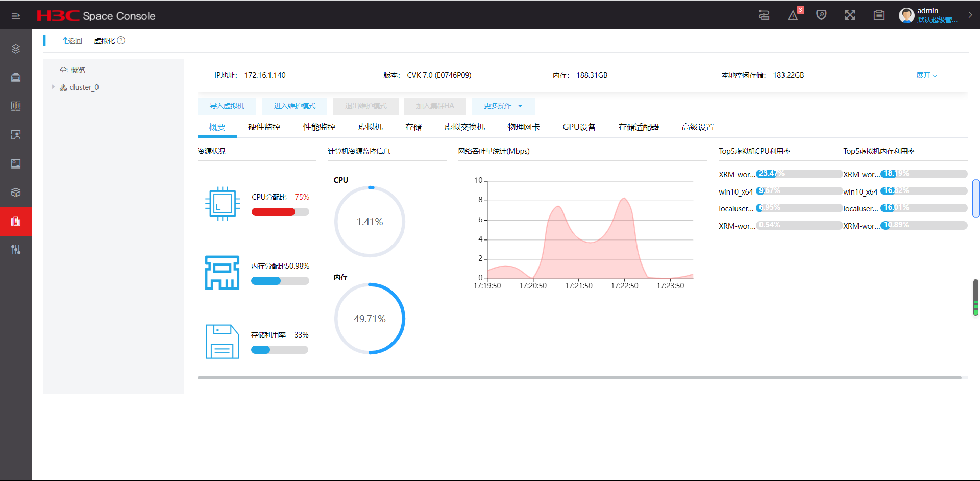Click the 返回 back link
980x481 pixels.
pyautogui.click(x=72, y=41)
